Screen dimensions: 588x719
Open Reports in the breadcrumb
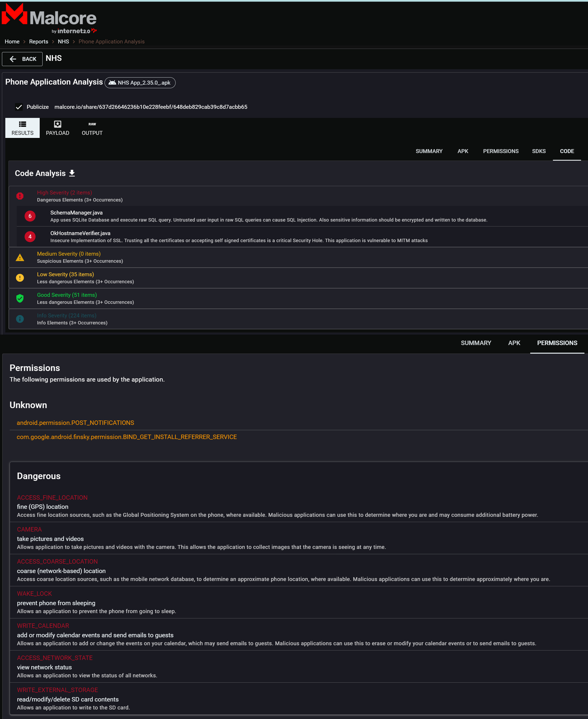pos(39,41)
